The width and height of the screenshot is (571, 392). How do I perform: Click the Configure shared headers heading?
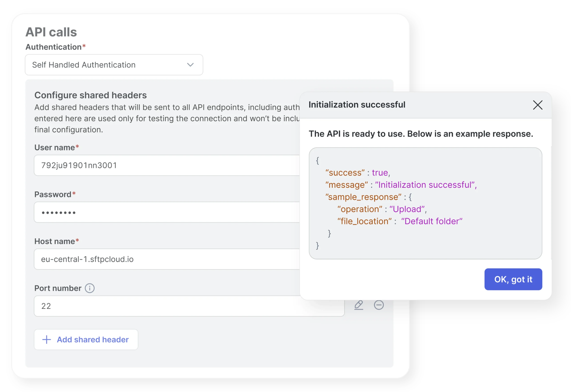(91, 95)
